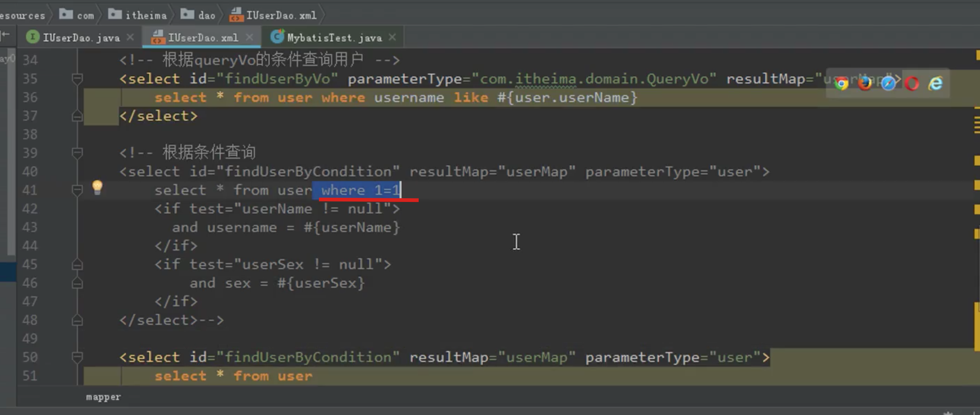Screen dimensions: 980x415
Task: Click 'com' folder in breadcrumb
Action: (77, 15)
